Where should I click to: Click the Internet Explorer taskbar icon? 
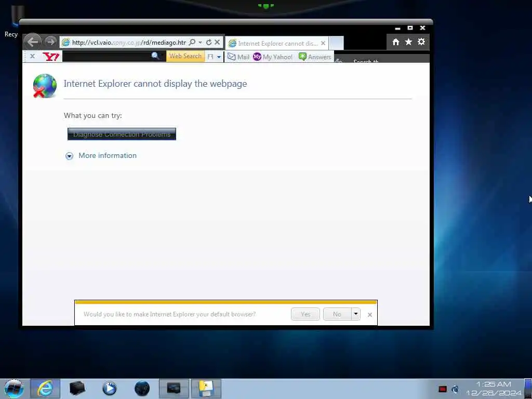pyautogui.click(x=45, y=389)
